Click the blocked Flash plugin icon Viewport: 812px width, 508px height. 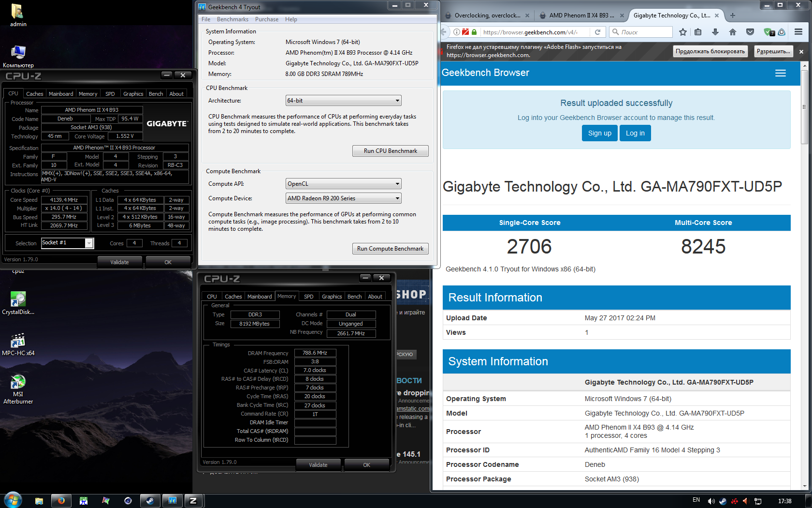point(465,32)
